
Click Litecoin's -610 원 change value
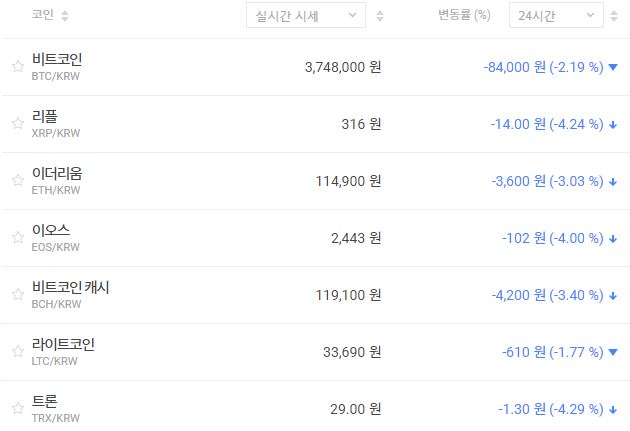(x=523, y=352)
